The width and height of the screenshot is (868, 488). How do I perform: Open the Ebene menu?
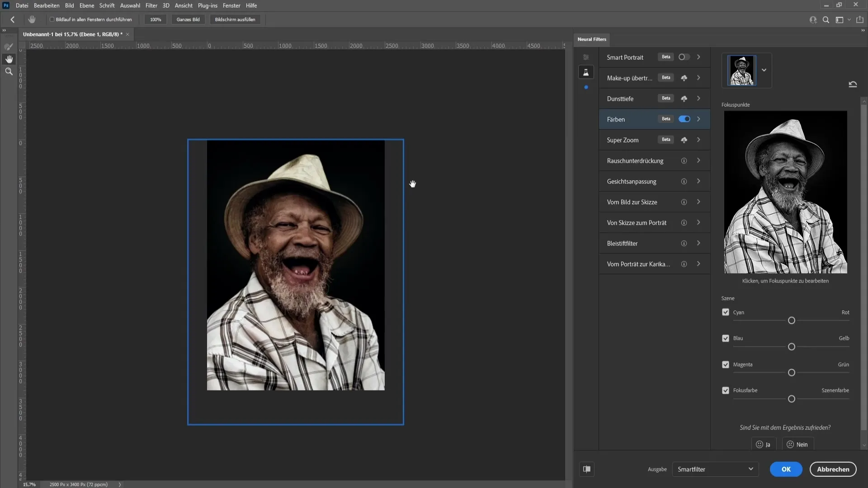(87, 5)
